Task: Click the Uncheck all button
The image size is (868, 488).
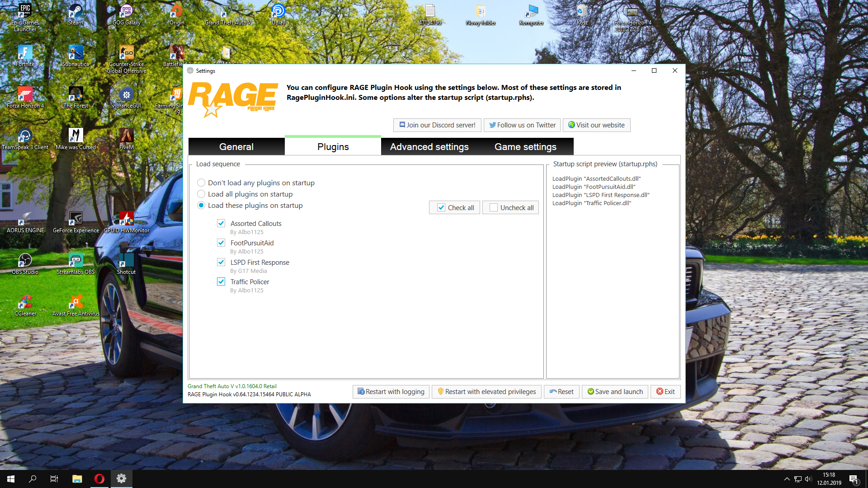Action: [x=510, y=207]
